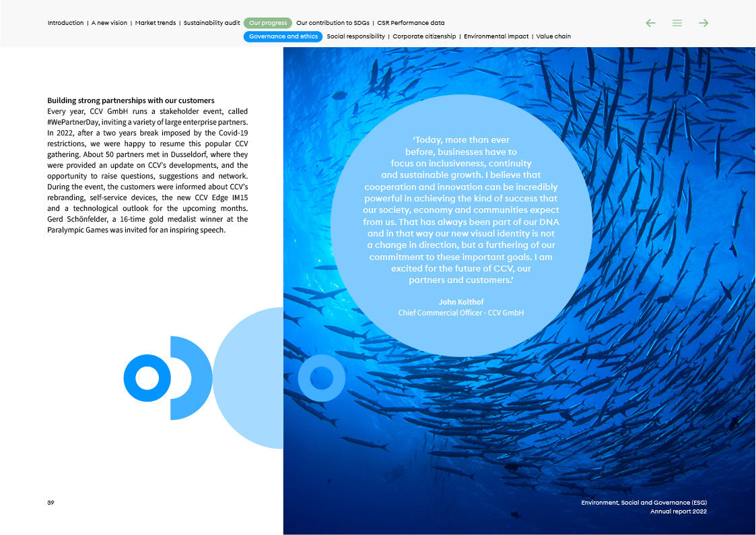The image size is (756, 535).
Task: Navigate to A new vision section
Action: [109, 23]
